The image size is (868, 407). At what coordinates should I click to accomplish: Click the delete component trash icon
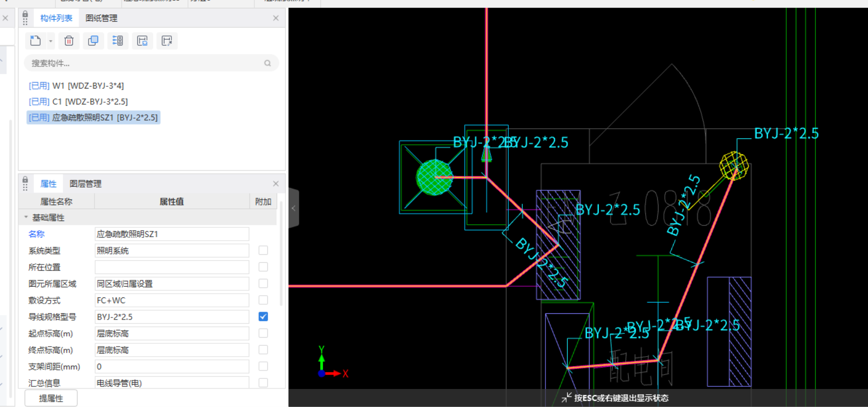click(69, 41)
